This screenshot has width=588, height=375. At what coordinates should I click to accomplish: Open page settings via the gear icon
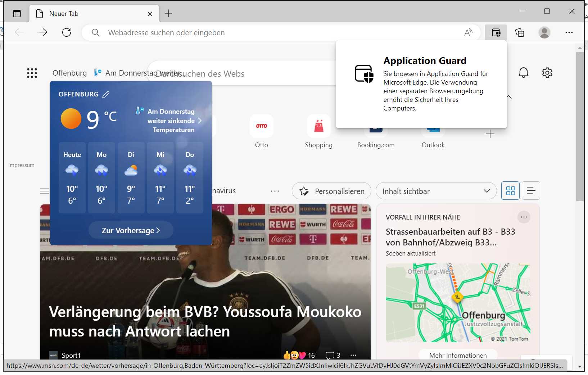547,72
